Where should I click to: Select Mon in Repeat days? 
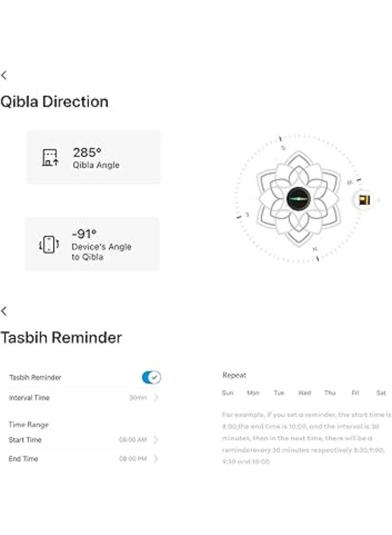coord(253,393)
